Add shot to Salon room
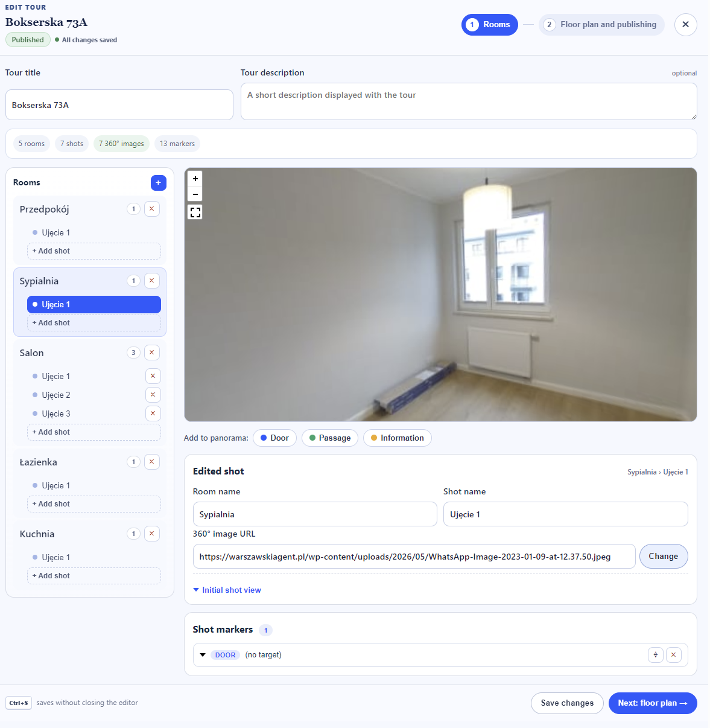This screenshot has width=710, height=728. click(94, 432)
